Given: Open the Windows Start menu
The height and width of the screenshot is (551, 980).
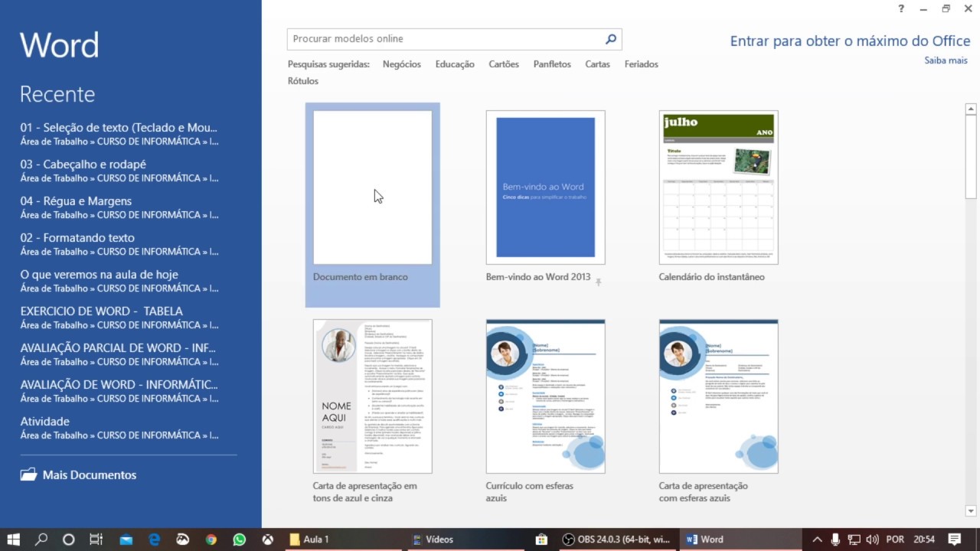Looking at the screenshot, I should coord(14,540).
